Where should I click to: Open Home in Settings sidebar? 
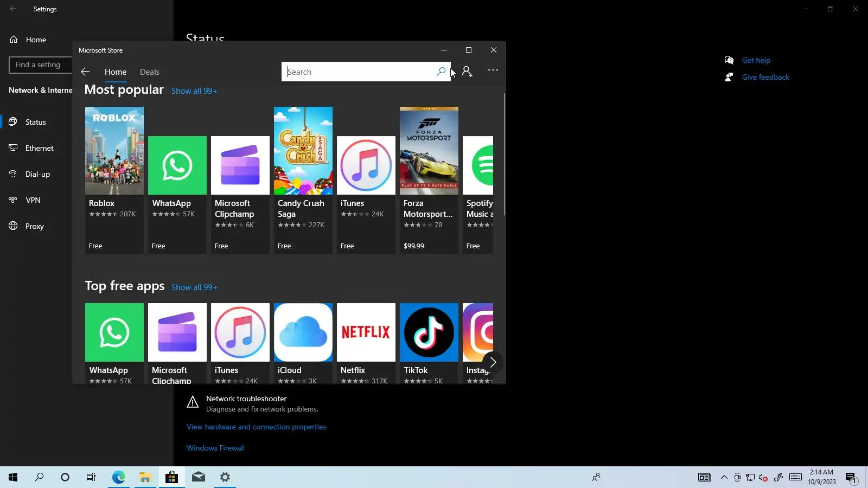click(36, 40)
